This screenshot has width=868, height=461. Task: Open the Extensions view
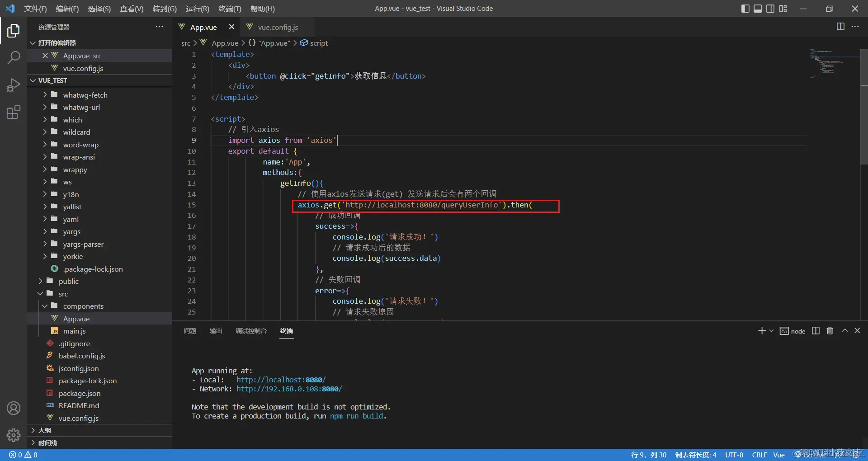(14, 112)
